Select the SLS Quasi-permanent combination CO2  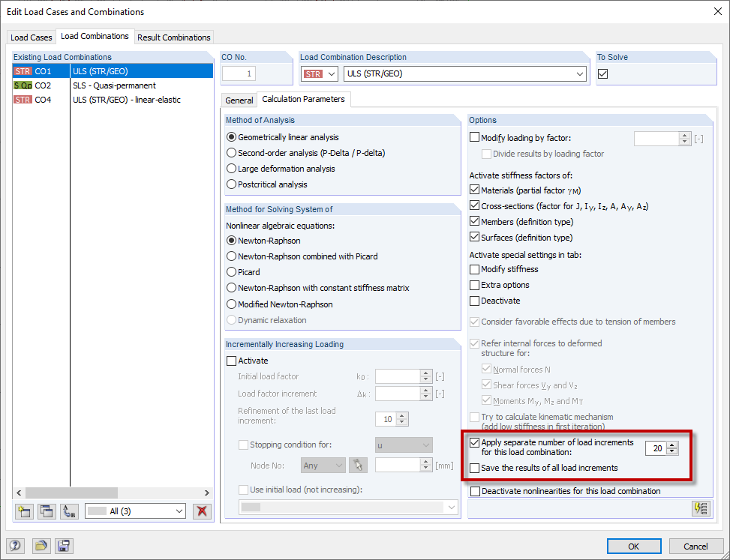pos(90,85)
